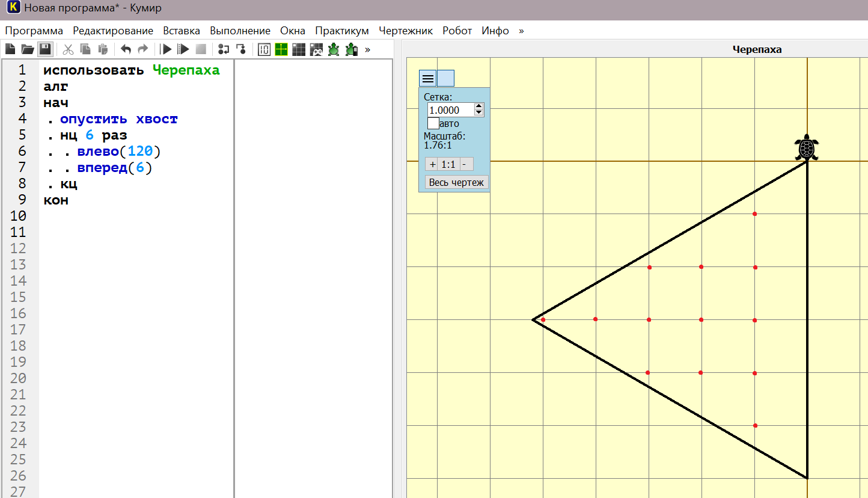Viewport: 868px width, 498px height.
Task: Open the green Drawer coordinate icon
Action: [281, 49]
